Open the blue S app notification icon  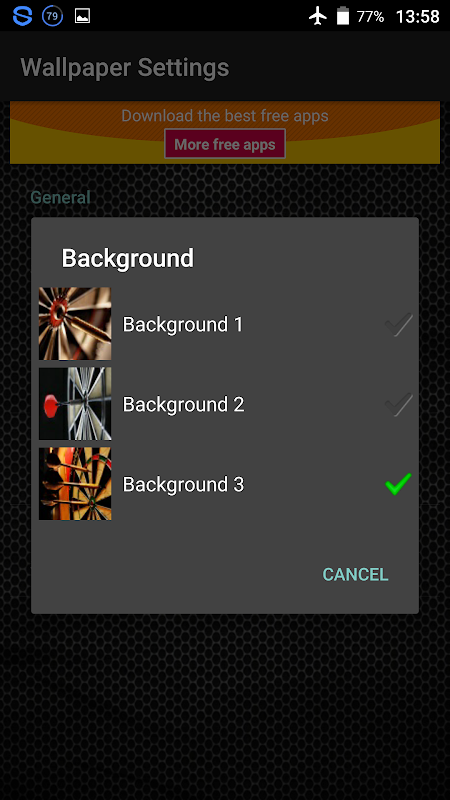(22, 16)
